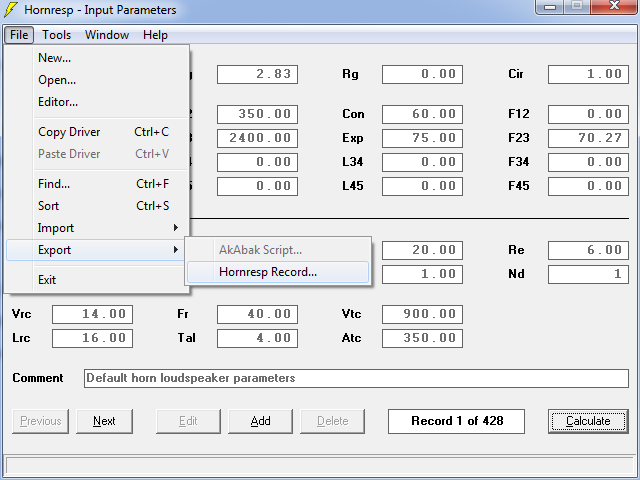This screenshot has height=480, width=640.
Task: Click the Vrc field showing 14.00
Action: coord(92,314)
